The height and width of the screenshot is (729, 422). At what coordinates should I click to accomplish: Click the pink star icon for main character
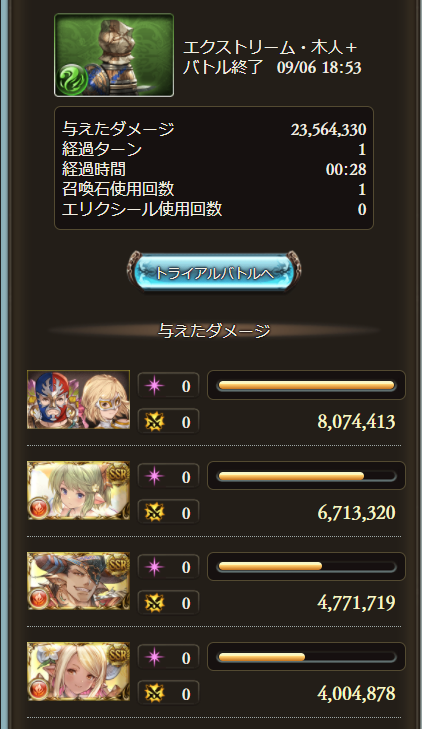coord(154,386)
